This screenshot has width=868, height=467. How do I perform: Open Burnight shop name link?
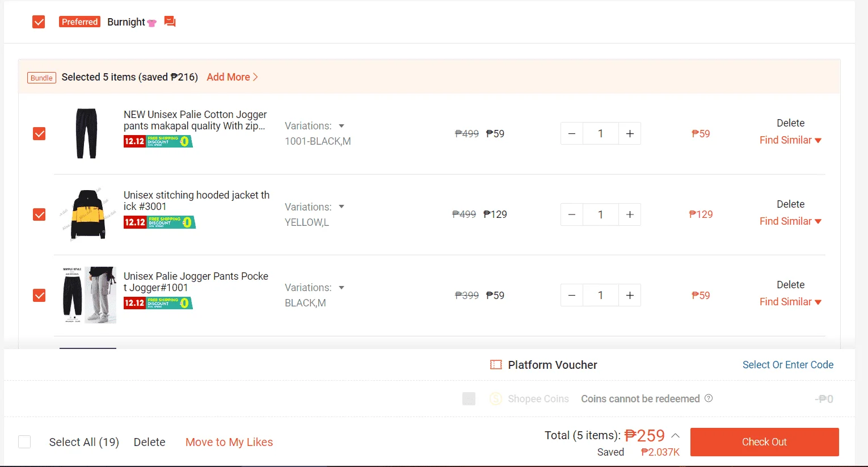coord(126,22)
